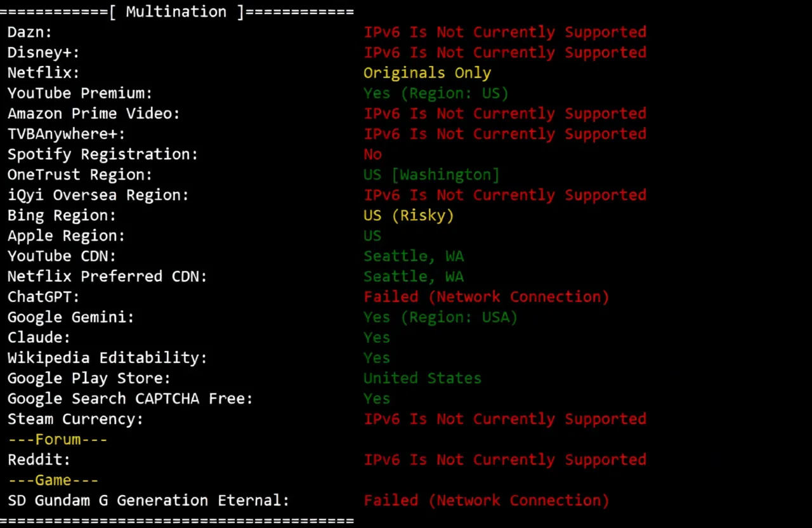Click the YouTube CDN 'Seattle, WA' value

(413, 256)
